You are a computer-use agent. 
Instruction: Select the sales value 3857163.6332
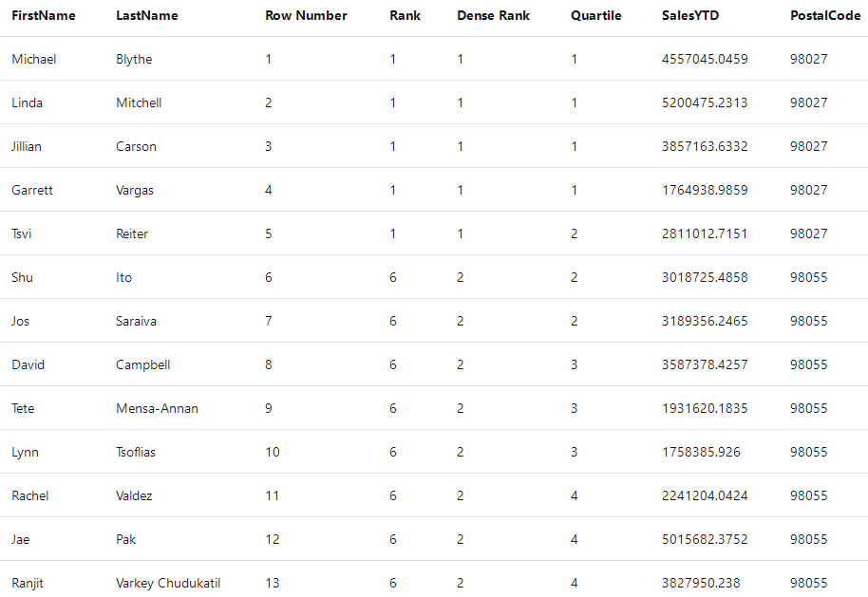click(x=705, y=146)
